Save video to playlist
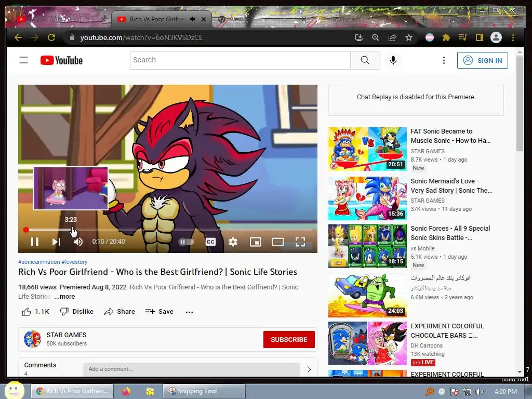The height and width of the screenshot is (399, 532). (x=159, y=312)
